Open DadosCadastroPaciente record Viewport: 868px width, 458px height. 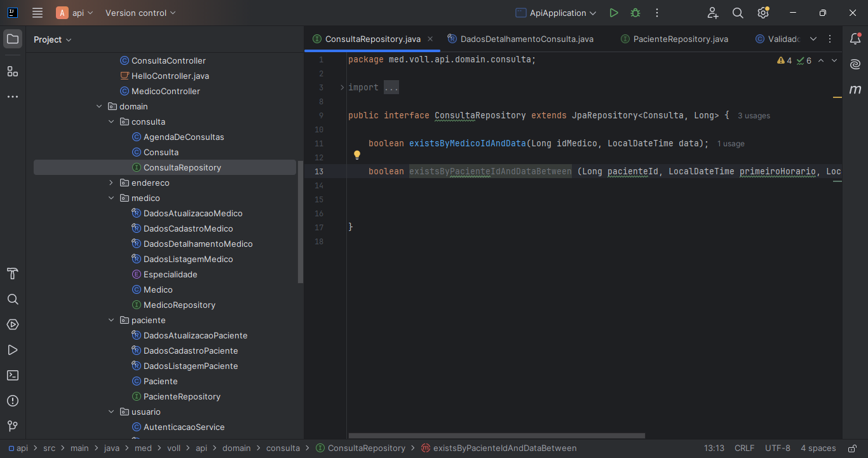(x=191, y=350)
